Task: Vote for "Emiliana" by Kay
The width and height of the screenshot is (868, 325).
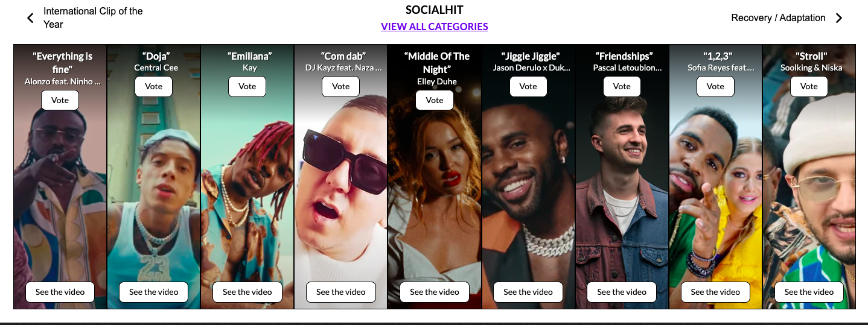Action: (247, 86)
